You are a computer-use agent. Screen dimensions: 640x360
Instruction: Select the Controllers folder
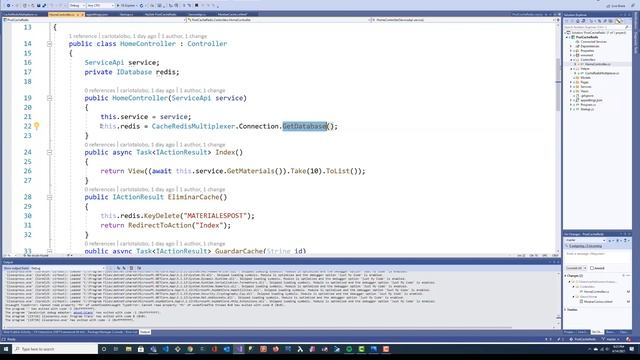click(x=588, y=60)
